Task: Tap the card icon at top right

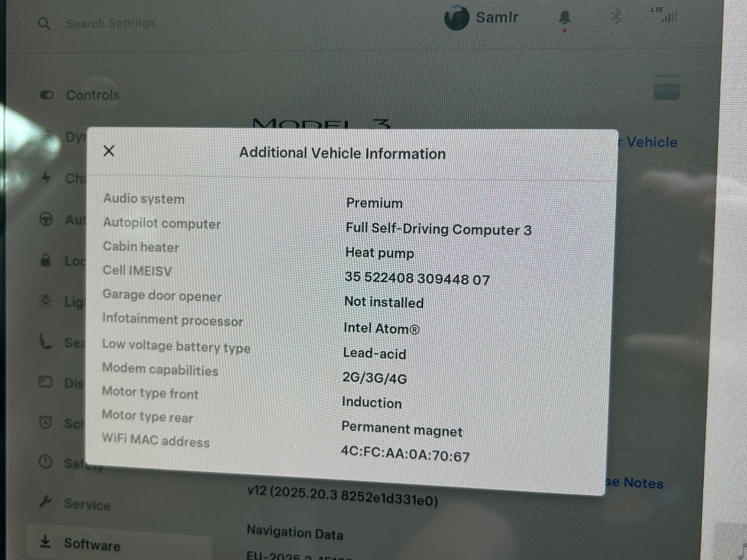Action: point(666,87)
